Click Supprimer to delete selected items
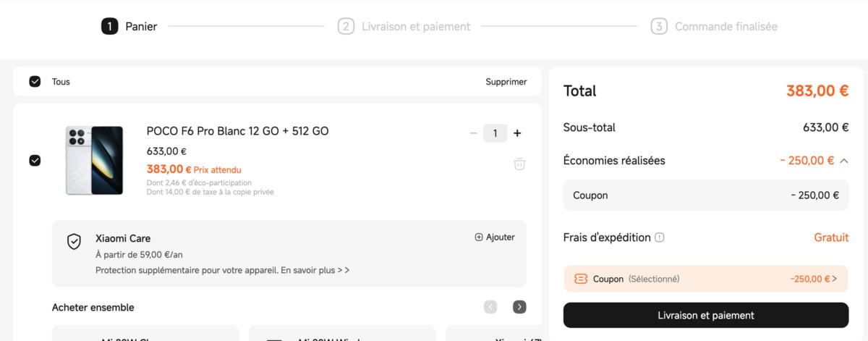868x341 pixels. (x=506, y=82)
